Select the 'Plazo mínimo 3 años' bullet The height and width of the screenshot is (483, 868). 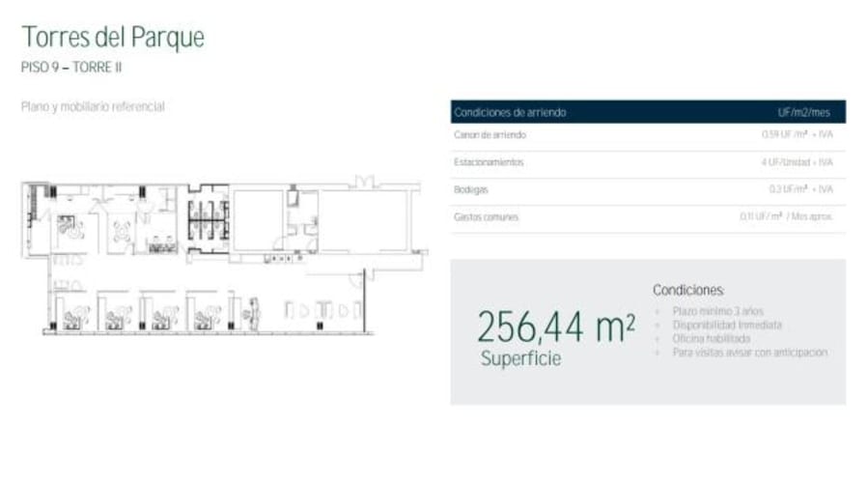[x=719, y=311]
